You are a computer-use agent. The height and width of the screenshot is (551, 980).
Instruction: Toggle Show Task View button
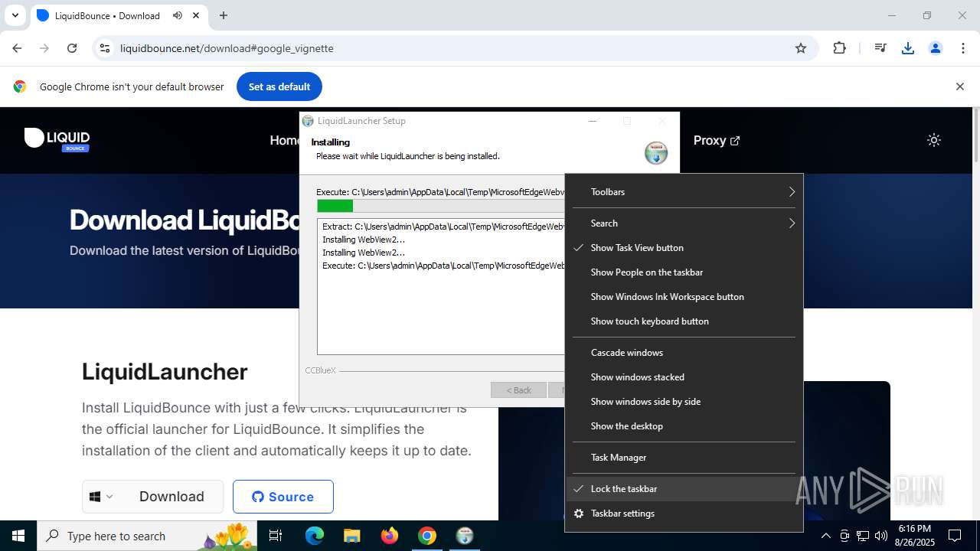tap(684, 248)
